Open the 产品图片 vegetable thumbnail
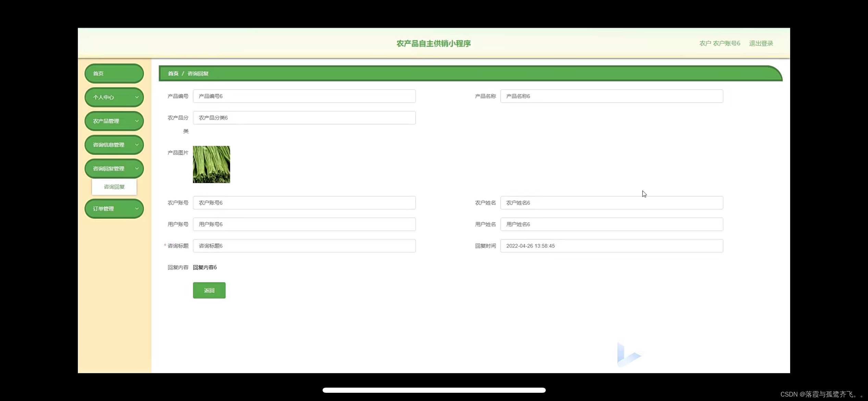 point(212,165)
